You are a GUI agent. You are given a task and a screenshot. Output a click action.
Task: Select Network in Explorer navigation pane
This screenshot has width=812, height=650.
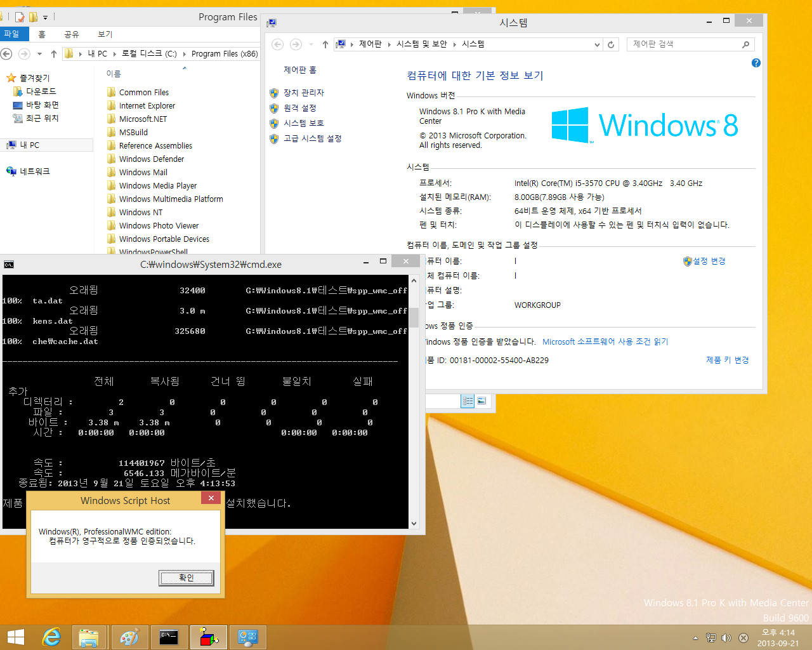[34, 171]
